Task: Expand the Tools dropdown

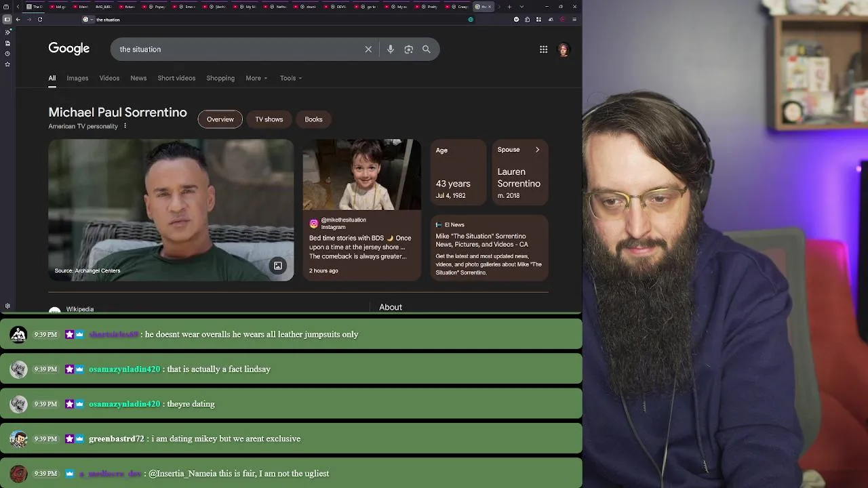Action: click(291, 78)
